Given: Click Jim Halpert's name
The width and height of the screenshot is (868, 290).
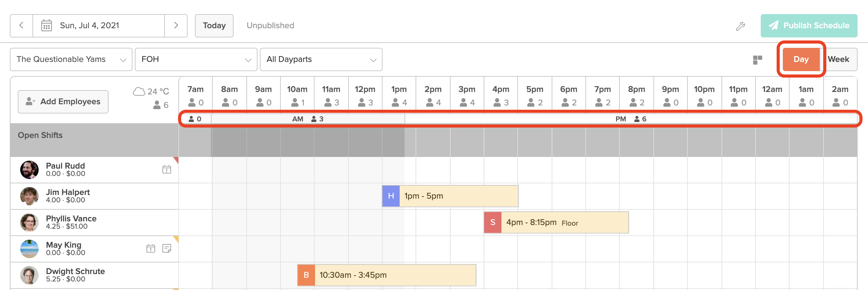Looking at the screenshot, I should 68,192.
